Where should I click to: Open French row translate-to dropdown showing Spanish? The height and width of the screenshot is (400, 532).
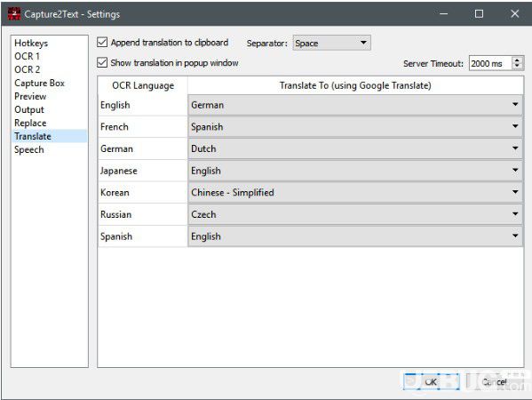355,126
